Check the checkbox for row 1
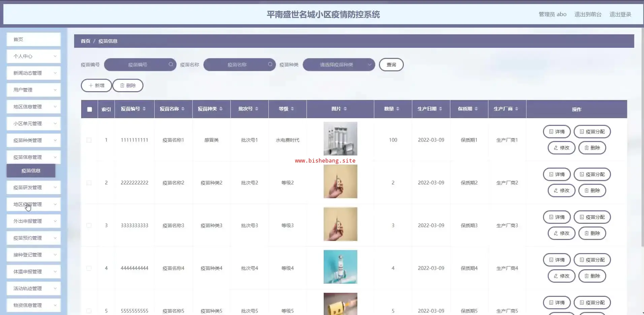The image size is (644, 315). coord(89,140)
